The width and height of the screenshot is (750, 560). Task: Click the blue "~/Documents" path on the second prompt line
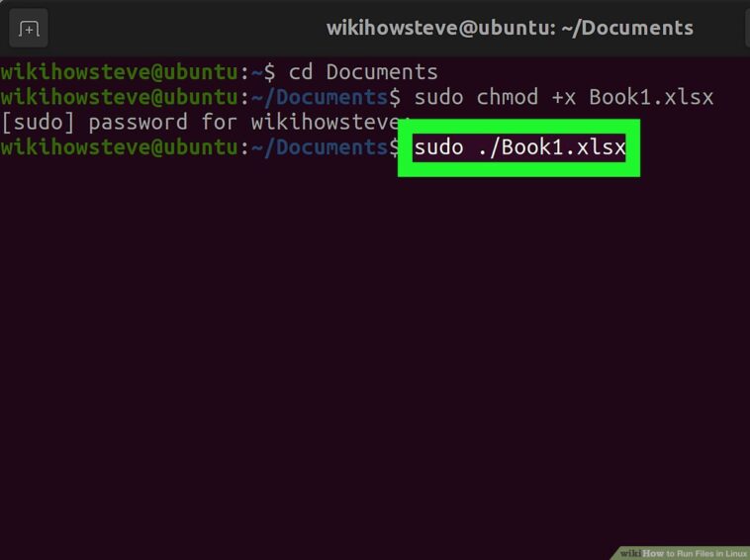[320, 97]
